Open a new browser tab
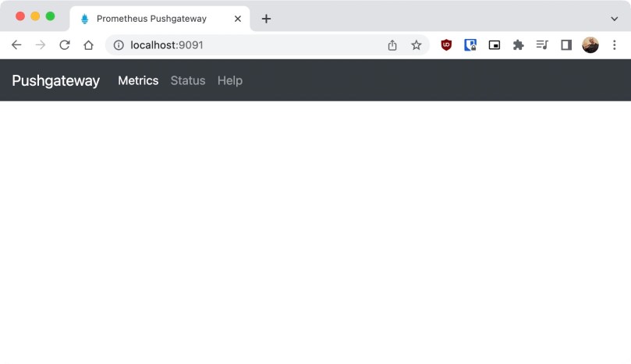631x364 pixels. coord(266,19)
